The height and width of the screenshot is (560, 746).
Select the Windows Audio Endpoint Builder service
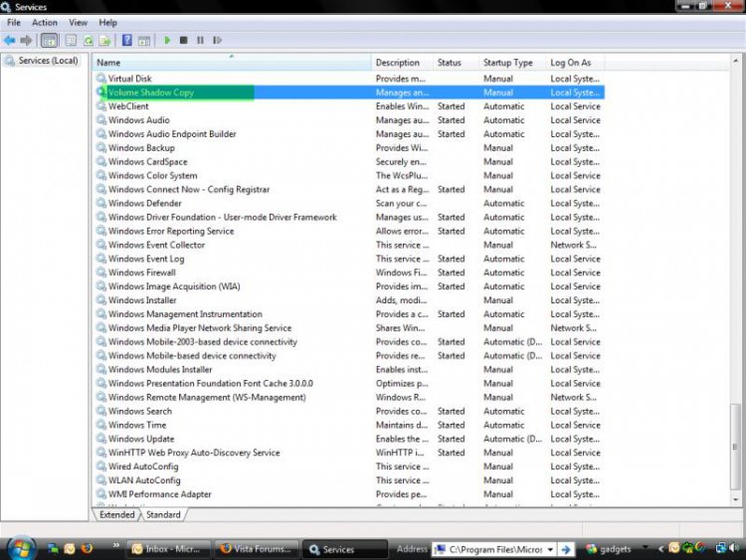pos(350,133)
